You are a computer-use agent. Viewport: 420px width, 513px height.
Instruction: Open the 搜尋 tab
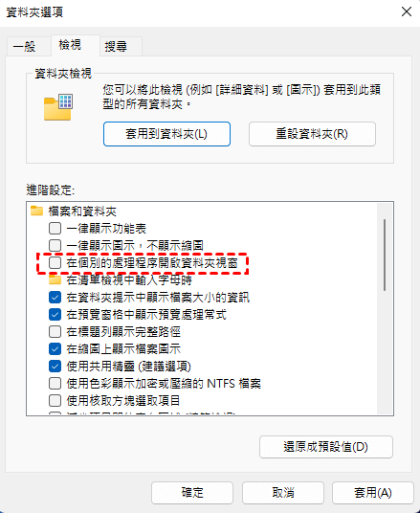[x=116, y=47]
